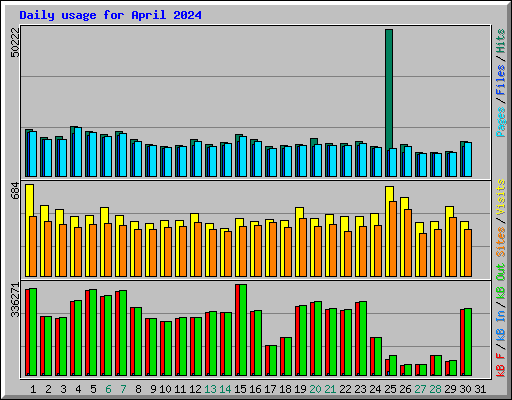Click the green day label 6
This screenshot has height=400, width=512.
point(108,389)
